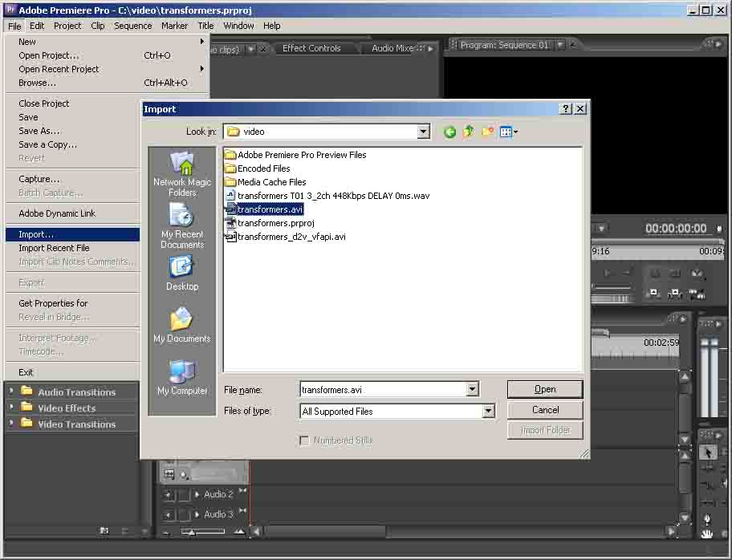The width and height of the screenshot is (732, 560).
Task: Click the Zoom in mountain icon in timeline
Action: [x=238, y=531]
